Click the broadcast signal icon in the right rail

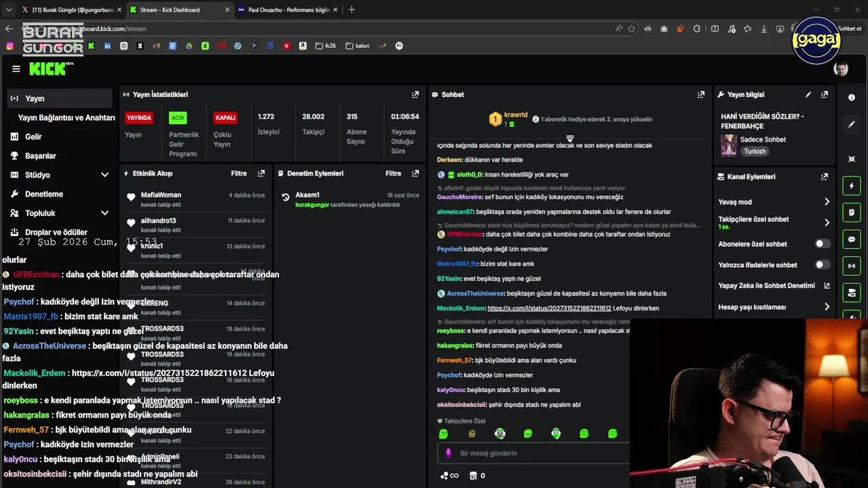pos(852,266)
